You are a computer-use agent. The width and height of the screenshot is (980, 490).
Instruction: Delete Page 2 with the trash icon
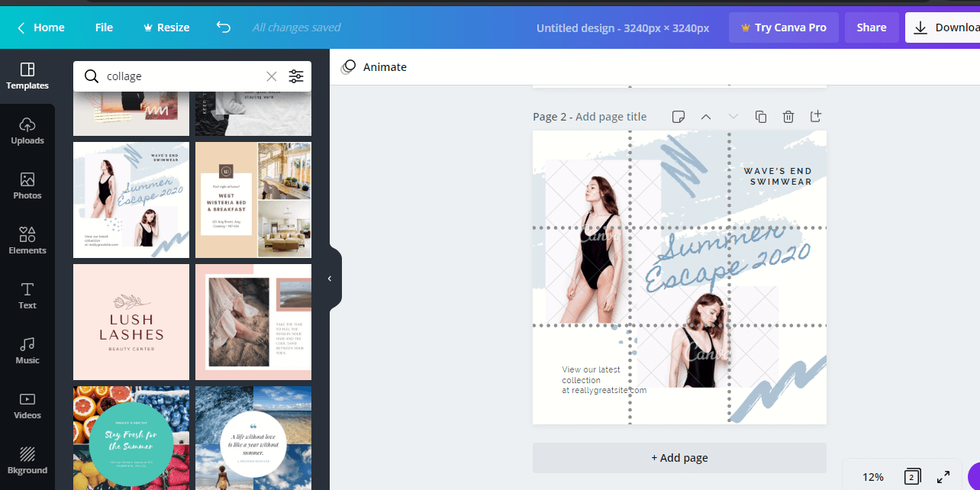[x=788, y=116]
